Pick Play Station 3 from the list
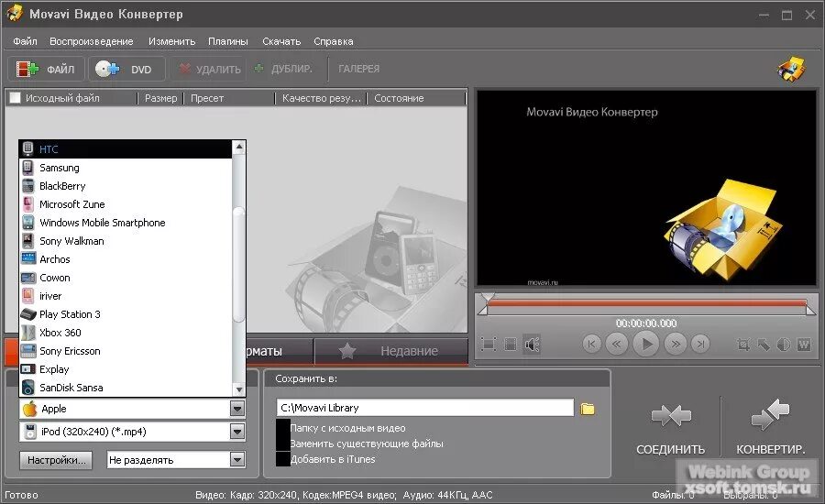Screen dimensions: 825x504 point(126,314)
